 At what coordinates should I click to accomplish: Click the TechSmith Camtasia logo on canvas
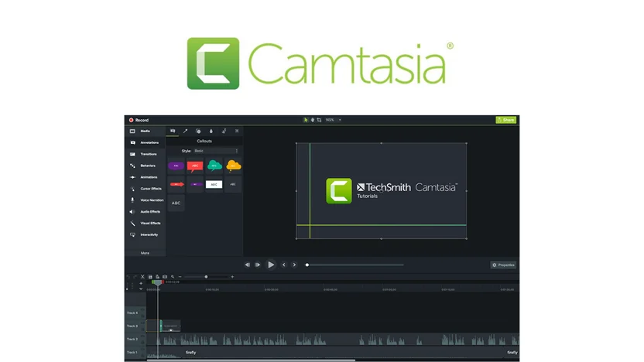[x=392, y=191]
